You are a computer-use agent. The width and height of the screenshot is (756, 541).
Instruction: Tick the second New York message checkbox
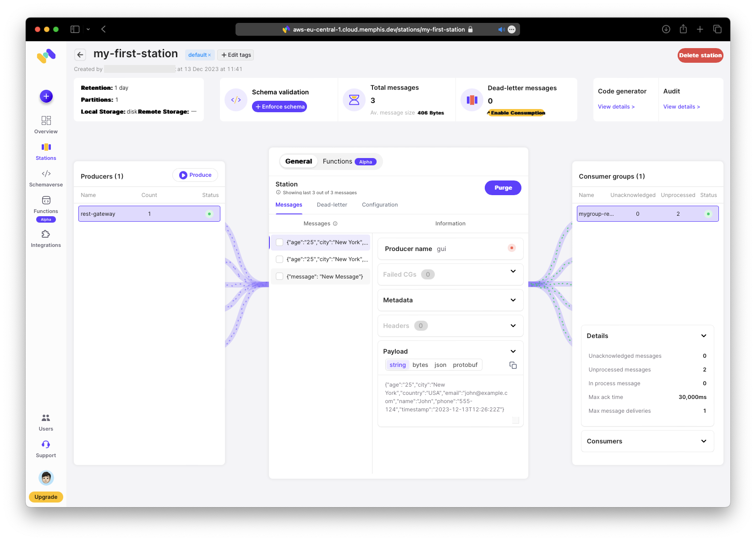pyautogui.click(x=279, y=259)
